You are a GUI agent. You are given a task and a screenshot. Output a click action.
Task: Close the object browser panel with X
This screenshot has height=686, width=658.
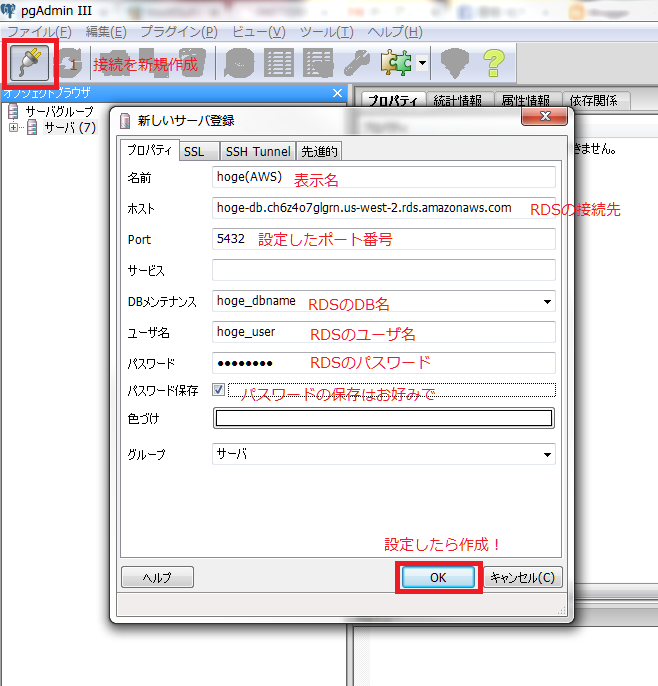(x=337, y=93)
